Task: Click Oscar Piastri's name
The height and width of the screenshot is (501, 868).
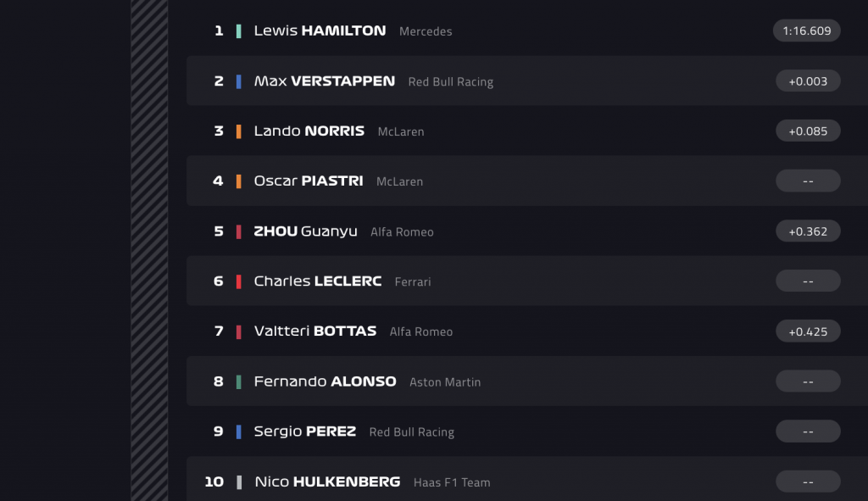Action: click(309, 181)
